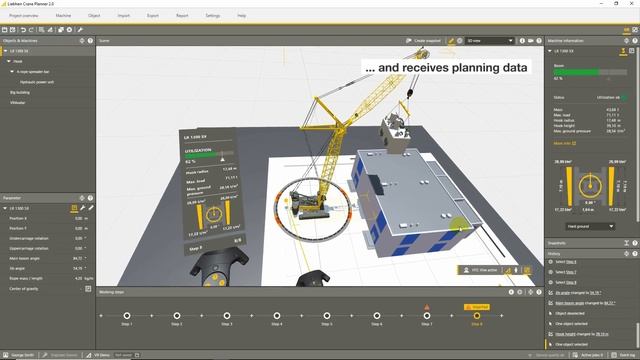Click the wrench icon in Parameter panel

tap(82, 208)
